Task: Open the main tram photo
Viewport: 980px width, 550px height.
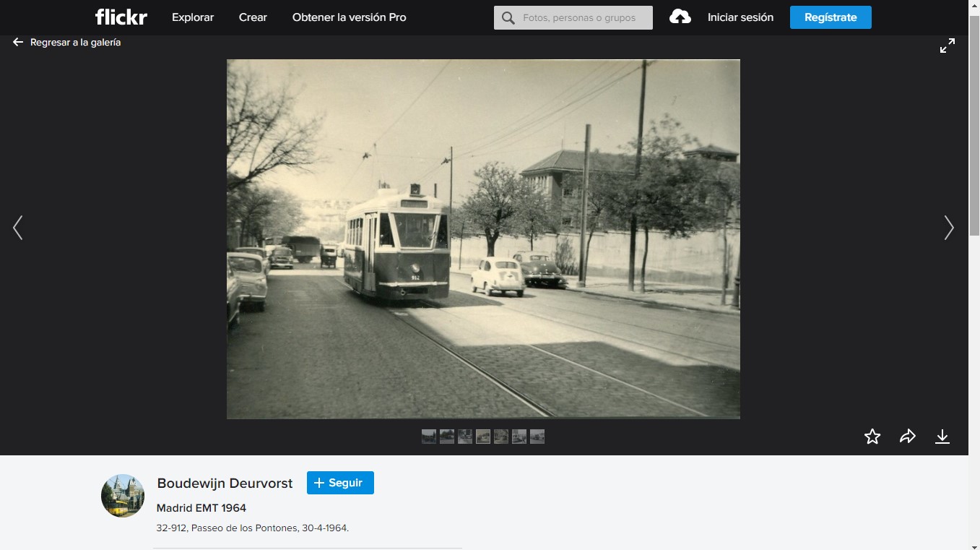Action: pos(483,239)
